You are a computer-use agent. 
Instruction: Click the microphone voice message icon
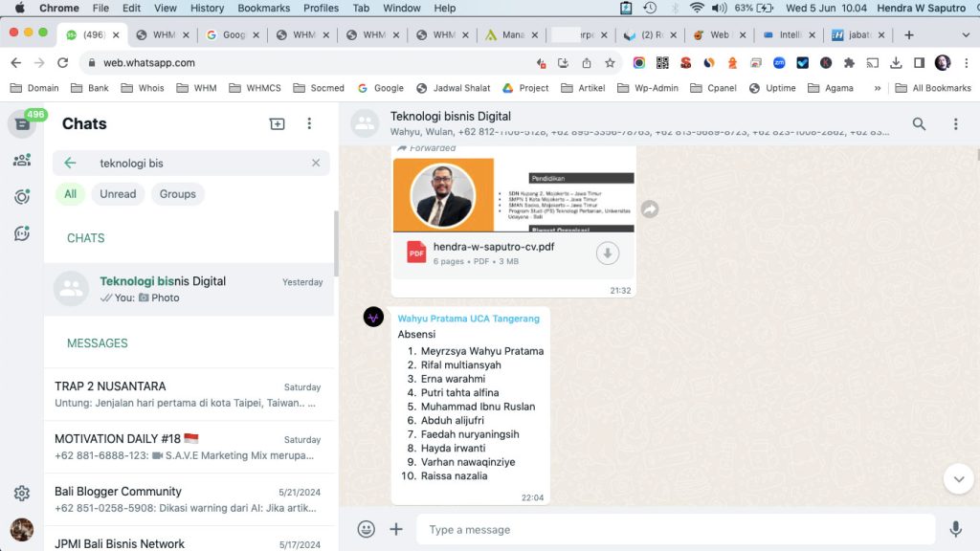[955, 529]
